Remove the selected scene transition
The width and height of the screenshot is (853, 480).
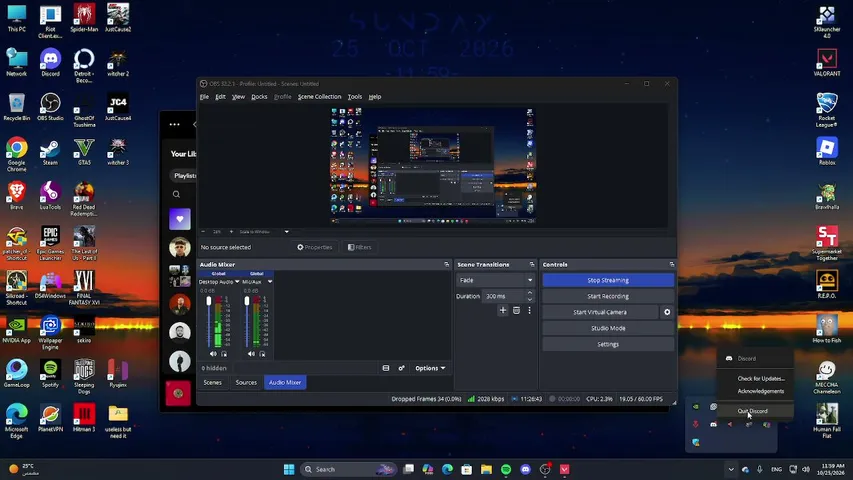[516, 310]
